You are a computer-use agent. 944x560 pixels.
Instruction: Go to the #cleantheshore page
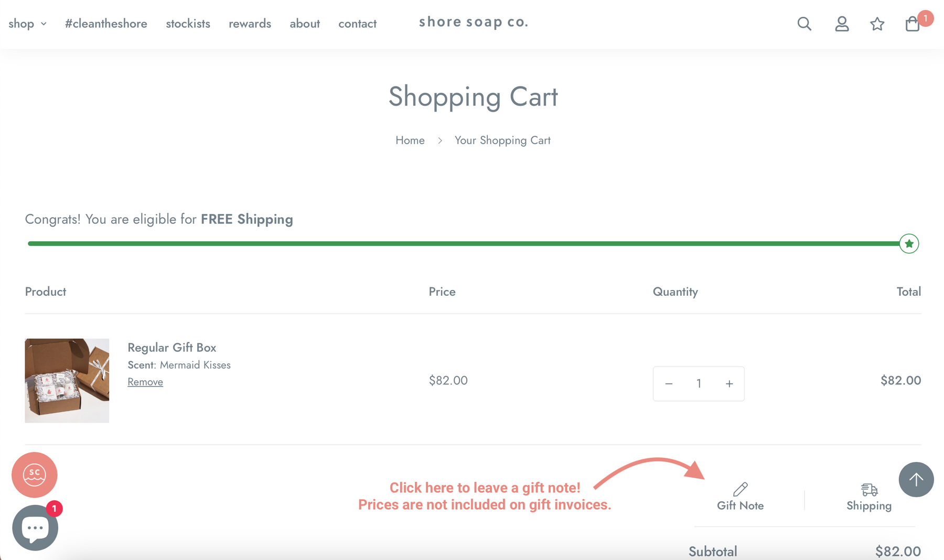[106, 24]
